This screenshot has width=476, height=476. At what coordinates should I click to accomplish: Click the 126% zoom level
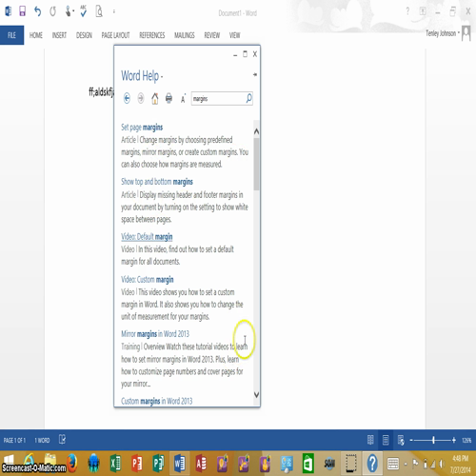click(x=466, y=440)
